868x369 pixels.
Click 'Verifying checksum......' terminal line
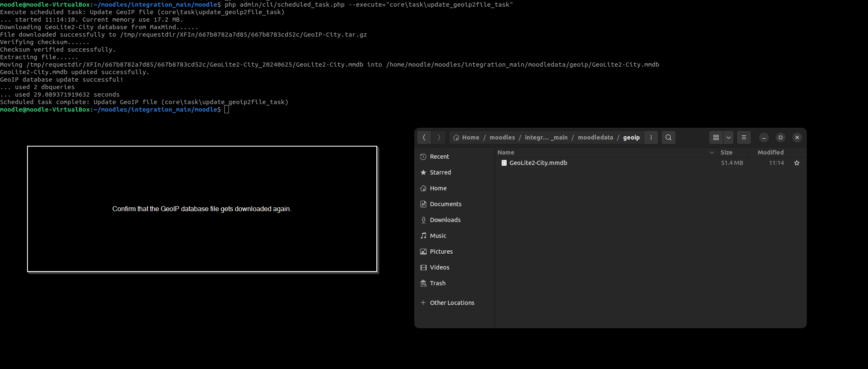[45, 42]
